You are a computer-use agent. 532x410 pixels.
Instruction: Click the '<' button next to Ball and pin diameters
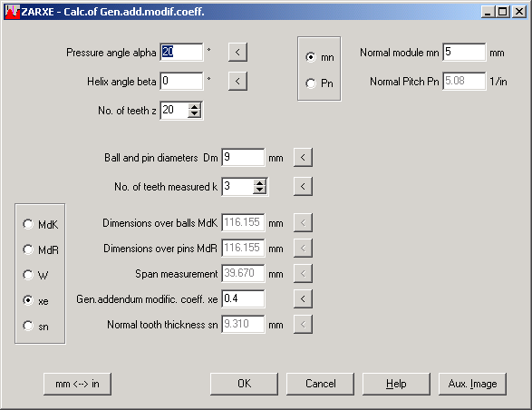coord(303,158)
